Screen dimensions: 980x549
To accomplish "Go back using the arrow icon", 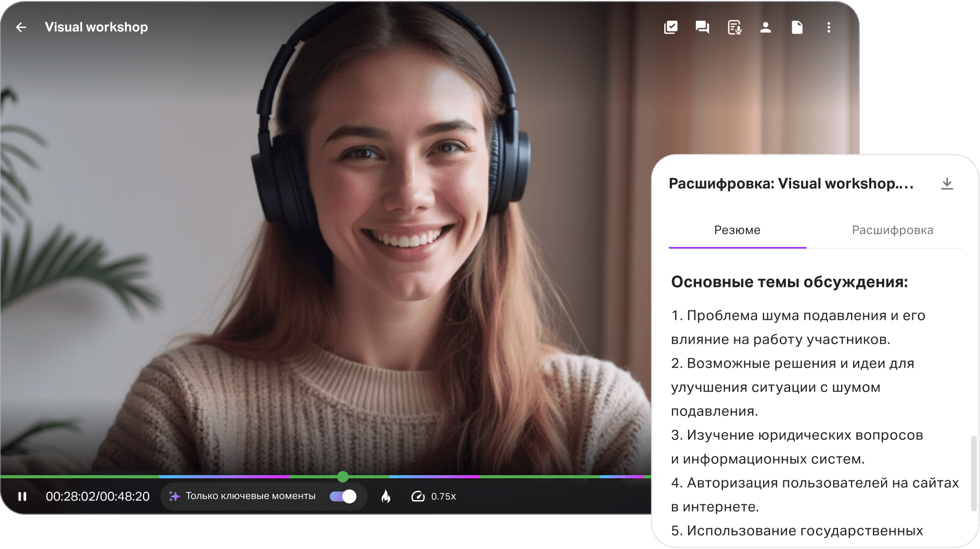I will pyautogui.click(x=21, y=28).
